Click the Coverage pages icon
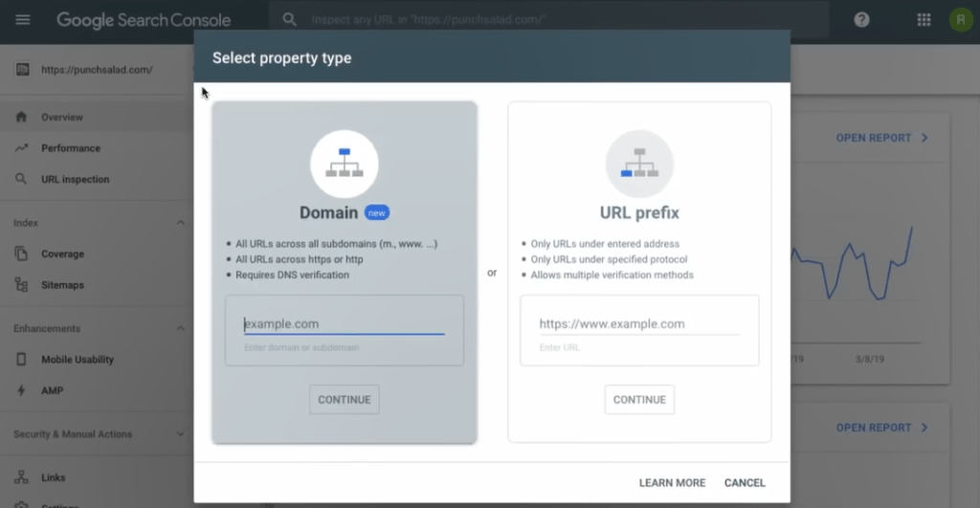The width and height of the screenshot is (980, 508). point(21,254)
